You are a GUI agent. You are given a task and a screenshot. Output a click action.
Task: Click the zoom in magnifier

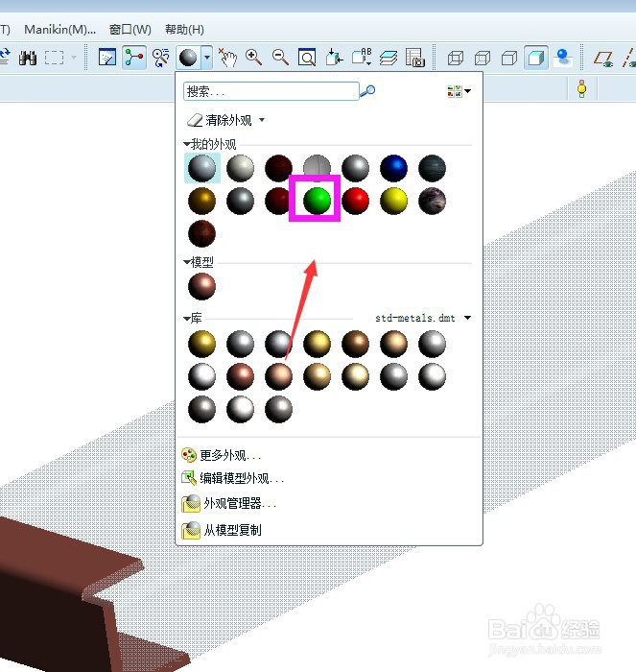[x=253, y=58]
